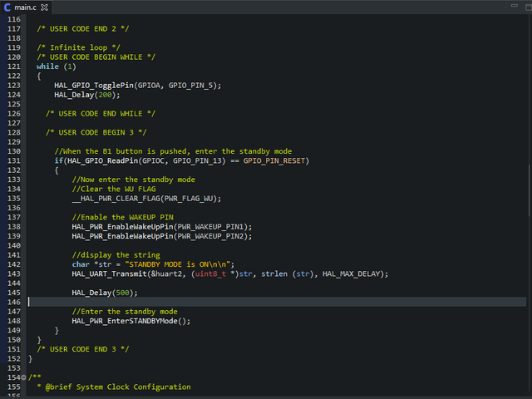Image resolution: width=532 pixels, height=399 pixels.
Task: Click PWR_WAKEUP_PIN2 argument
Action: [212, 236]
